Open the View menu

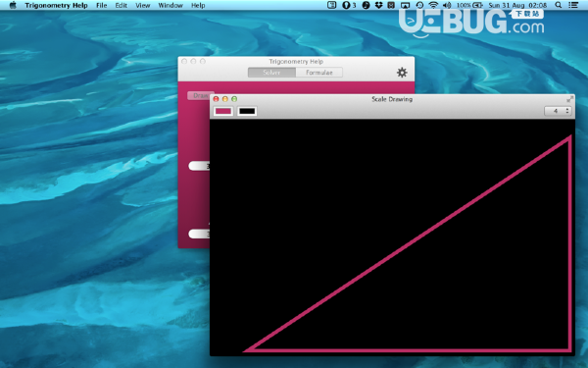[142, 5]
